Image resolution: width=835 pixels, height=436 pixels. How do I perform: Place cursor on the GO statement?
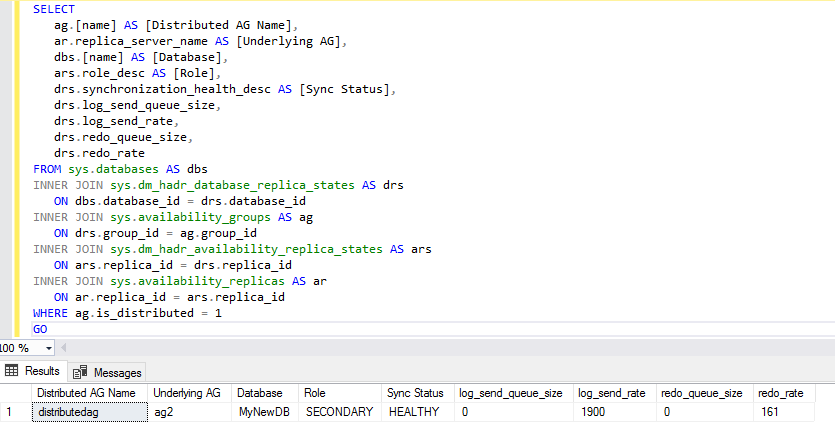click(x=40, y=329)
